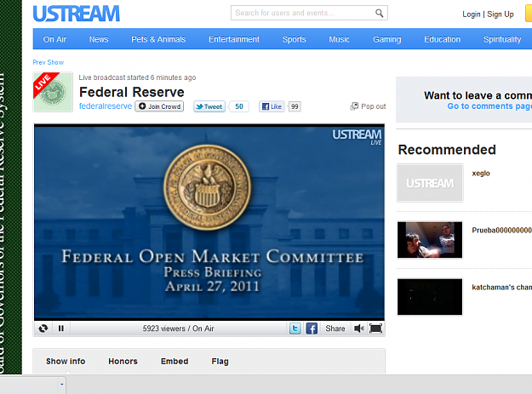532x394 pixels.
Task: Open the xeglo recommended thumbnail
Action: 430,183
